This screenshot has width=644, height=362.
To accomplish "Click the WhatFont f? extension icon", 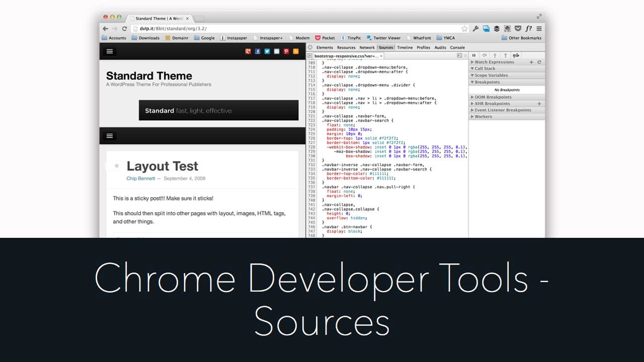I will 529,29.
